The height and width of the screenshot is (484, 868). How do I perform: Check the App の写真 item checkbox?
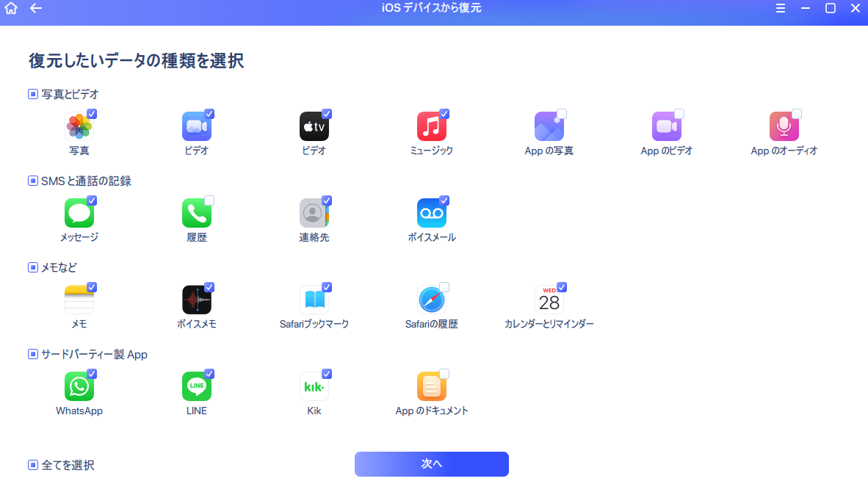click(x=561, y=114)
